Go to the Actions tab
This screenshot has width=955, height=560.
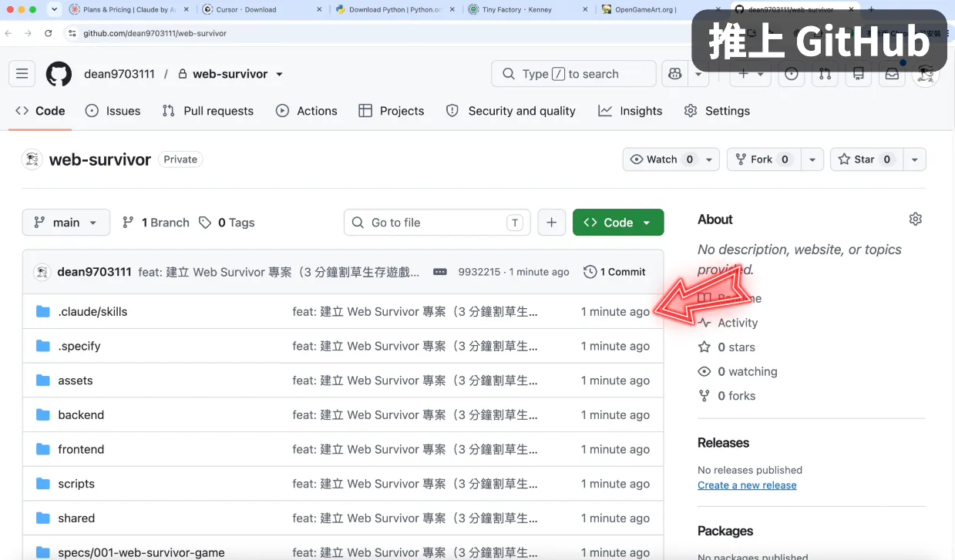coord(307,111)
